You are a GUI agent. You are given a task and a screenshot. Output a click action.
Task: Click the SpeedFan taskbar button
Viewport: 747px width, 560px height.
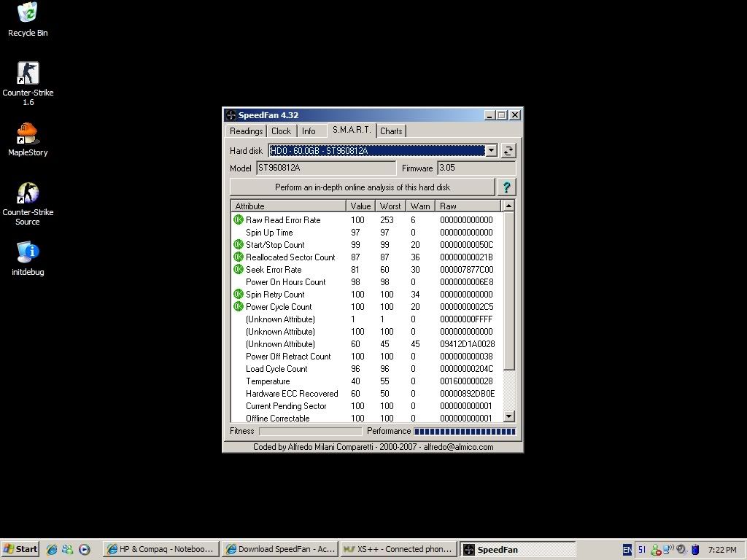[x=518, y=549]
